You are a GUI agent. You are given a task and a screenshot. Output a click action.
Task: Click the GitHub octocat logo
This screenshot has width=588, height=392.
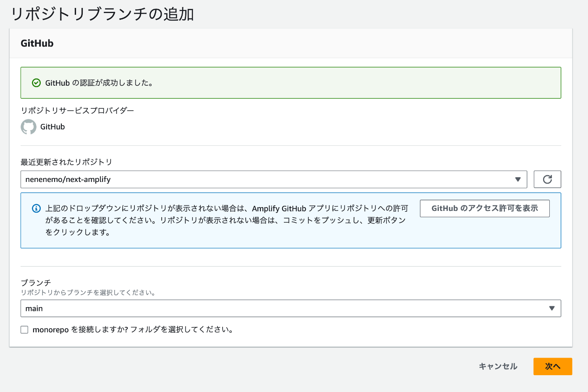pyautogui.click(x=29, y=127)
